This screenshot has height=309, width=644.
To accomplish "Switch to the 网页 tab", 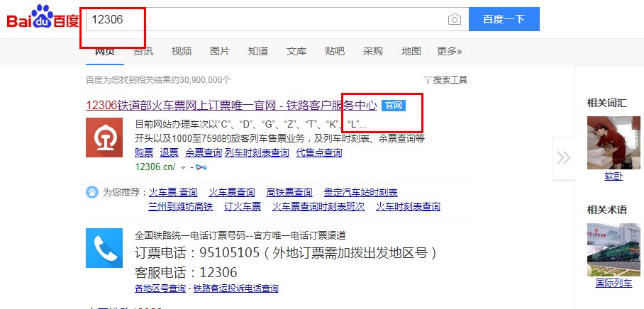I will [105, 51].
